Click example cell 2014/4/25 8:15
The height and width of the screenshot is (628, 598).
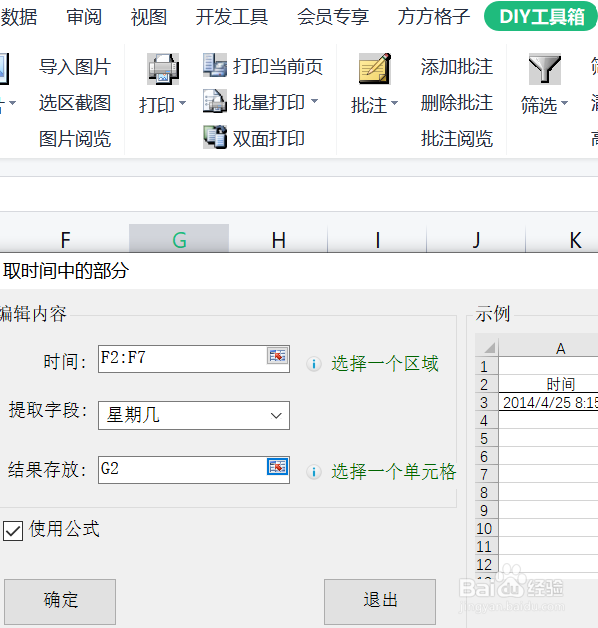coord(549,402)
